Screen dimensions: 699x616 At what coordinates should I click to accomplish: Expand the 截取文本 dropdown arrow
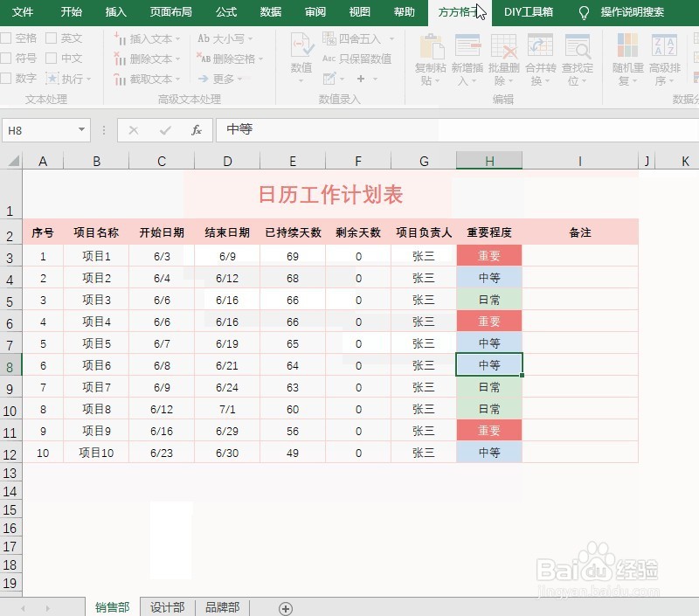tap(178, 80)
